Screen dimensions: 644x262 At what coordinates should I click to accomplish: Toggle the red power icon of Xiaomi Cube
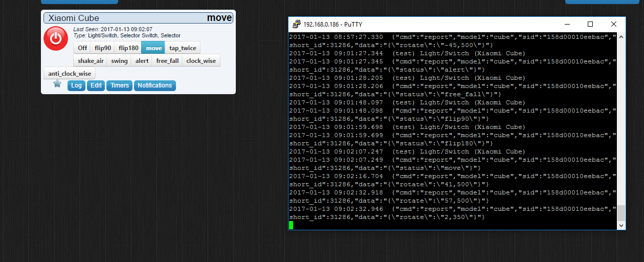pos(56,38)
